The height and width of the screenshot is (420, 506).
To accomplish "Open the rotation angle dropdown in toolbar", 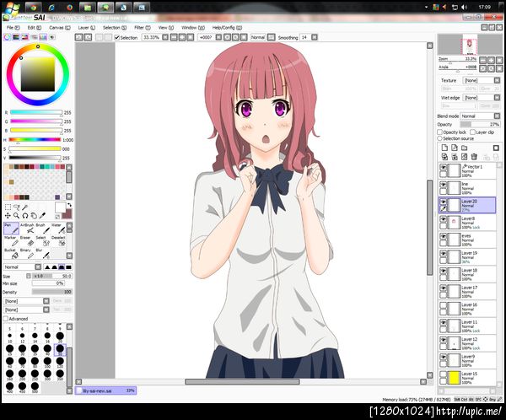I will point(218,37).
